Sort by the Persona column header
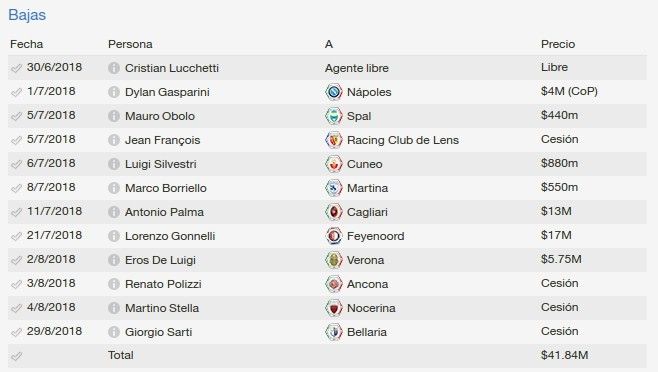The width and height of the screenshot is (658, 372). pos(130,44)
